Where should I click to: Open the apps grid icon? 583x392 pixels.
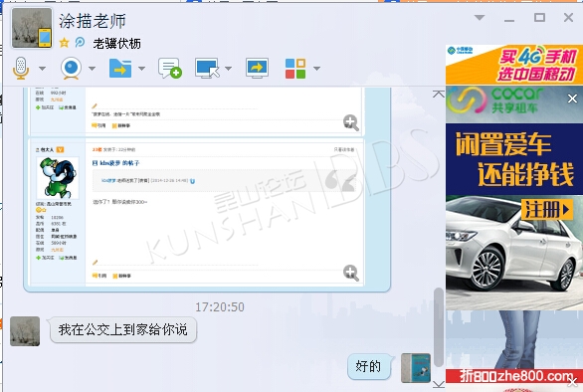(295, 69)
